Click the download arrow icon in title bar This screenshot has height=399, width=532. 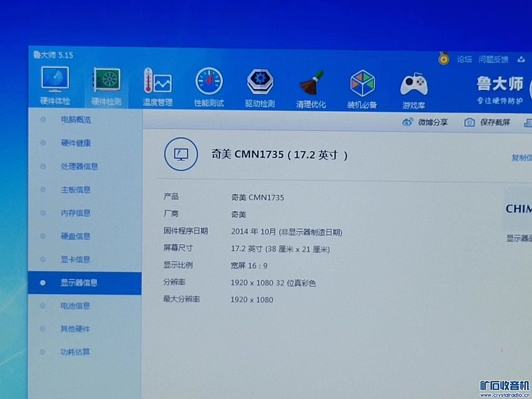[x=521, y=59]
